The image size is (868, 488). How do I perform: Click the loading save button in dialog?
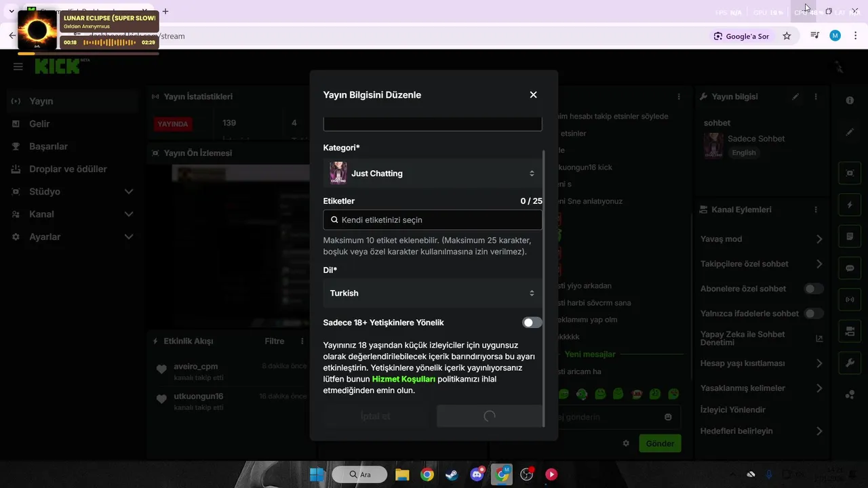490,416
